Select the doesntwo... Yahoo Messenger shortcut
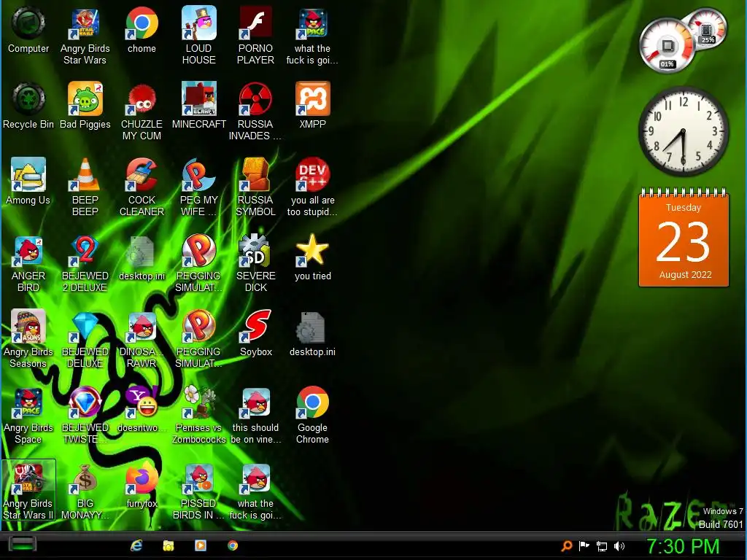This screenshot has height=560, width=747. pyautogui.click(x=142, y=409)
